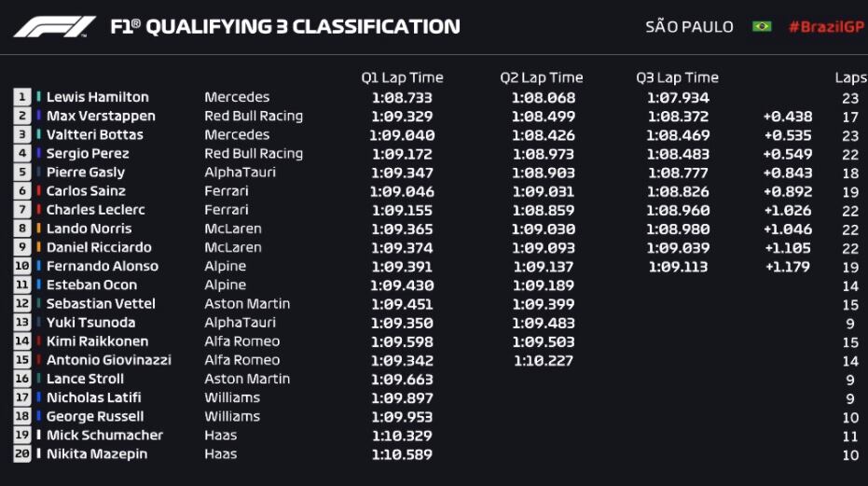This screenshot has width=868, height=486.
Task: Click the F1 logo
Action: click(x=54, y=26)
